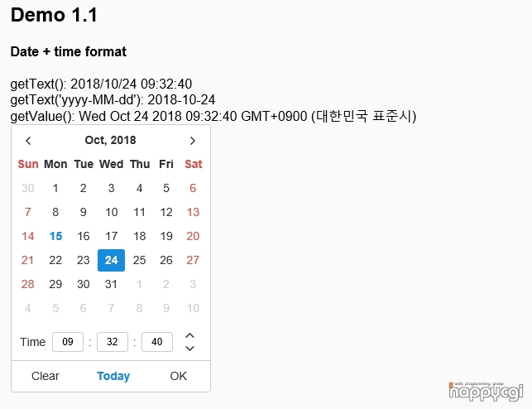
Task: Select the hours field showing 09
Action: [x=68, y=342]
